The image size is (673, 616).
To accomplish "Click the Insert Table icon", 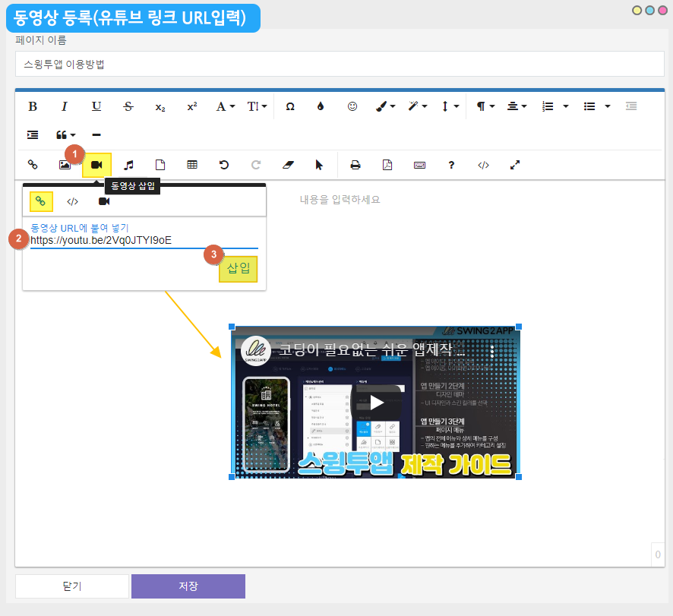I will point(192,165).
